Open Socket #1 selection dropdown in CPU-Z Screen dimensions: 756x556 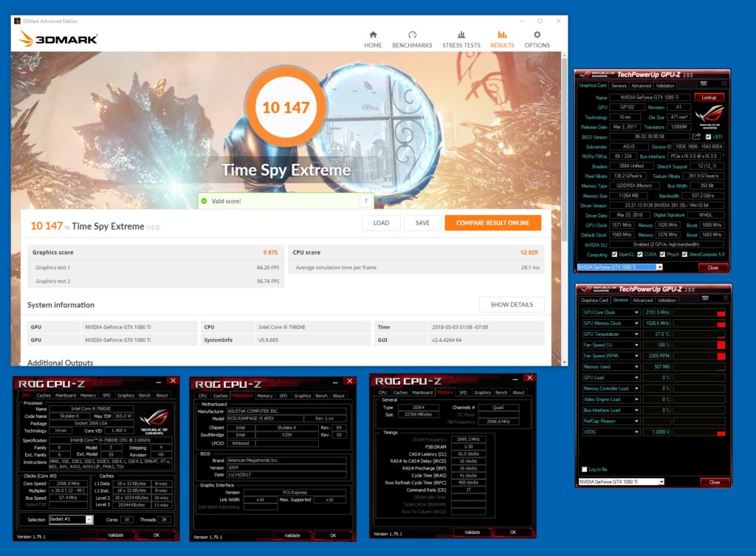[89, 519]
